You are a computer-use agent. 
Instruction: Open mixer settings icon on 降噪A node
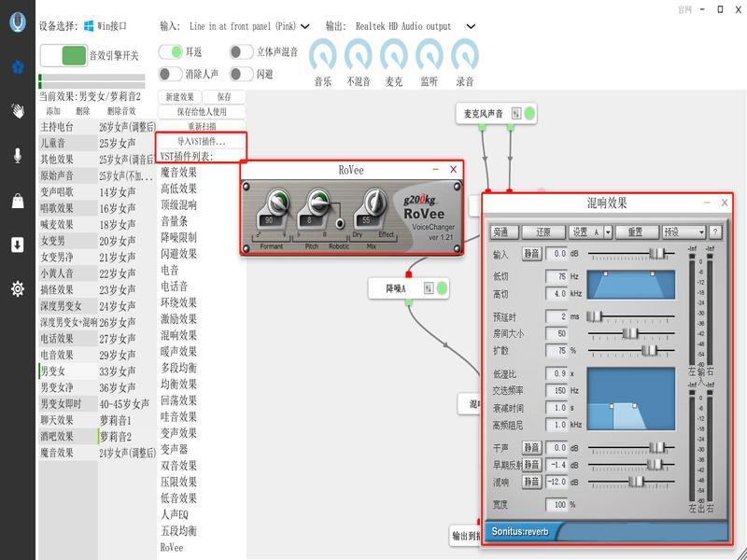tap(429, 288)
